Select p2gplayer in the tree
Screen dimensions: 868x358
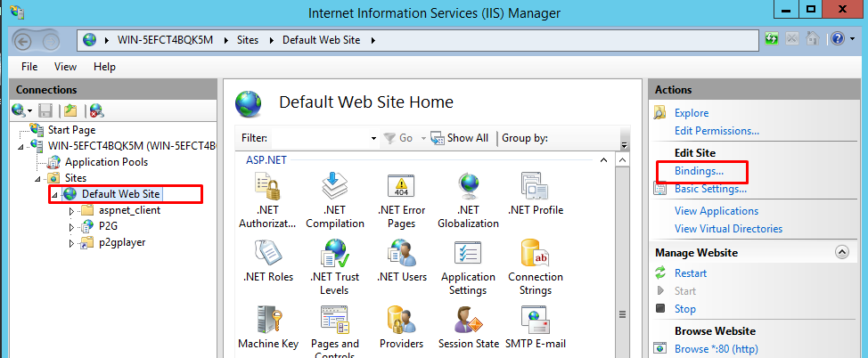(122, 242)
